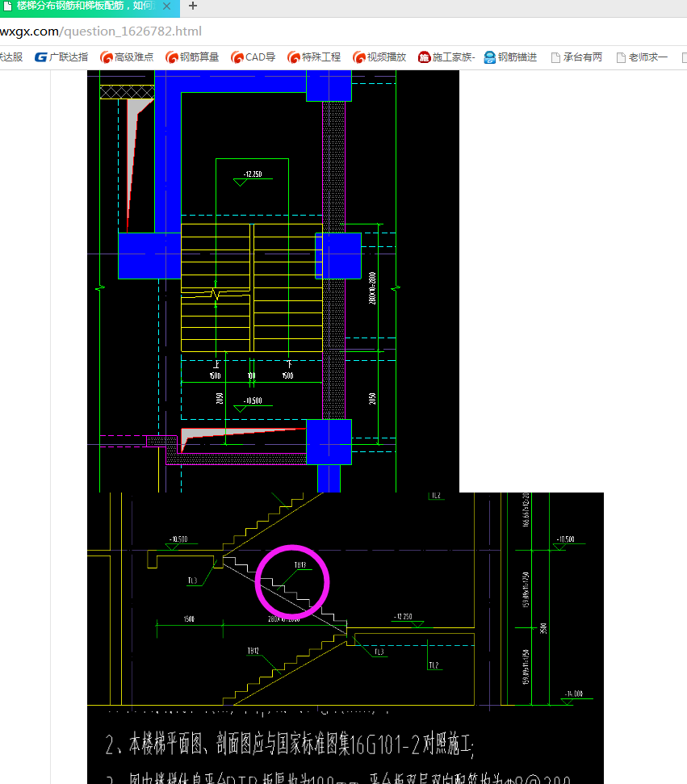The width and height of the screenshot is (687, 784).
Task: Click the 下 direction label on stair plan
Action: [x=289, y=364]
